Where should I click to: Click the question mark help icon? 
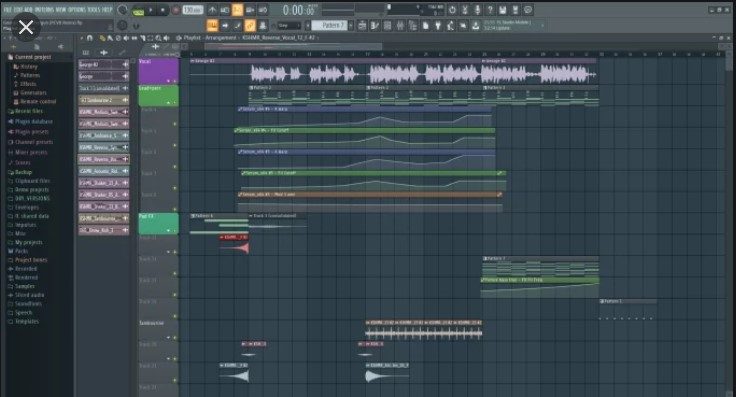pos(490,9)
